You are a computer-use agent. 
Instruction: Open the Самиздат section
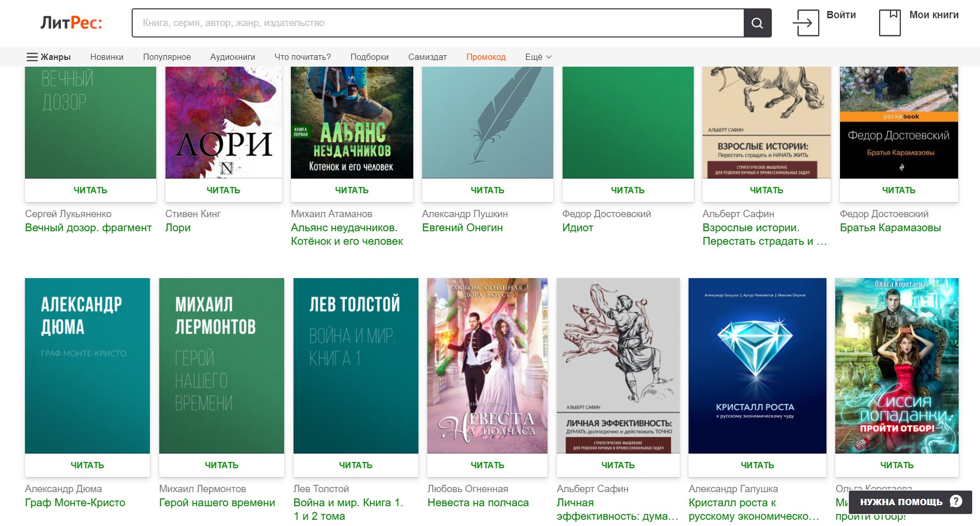[427, 57]
